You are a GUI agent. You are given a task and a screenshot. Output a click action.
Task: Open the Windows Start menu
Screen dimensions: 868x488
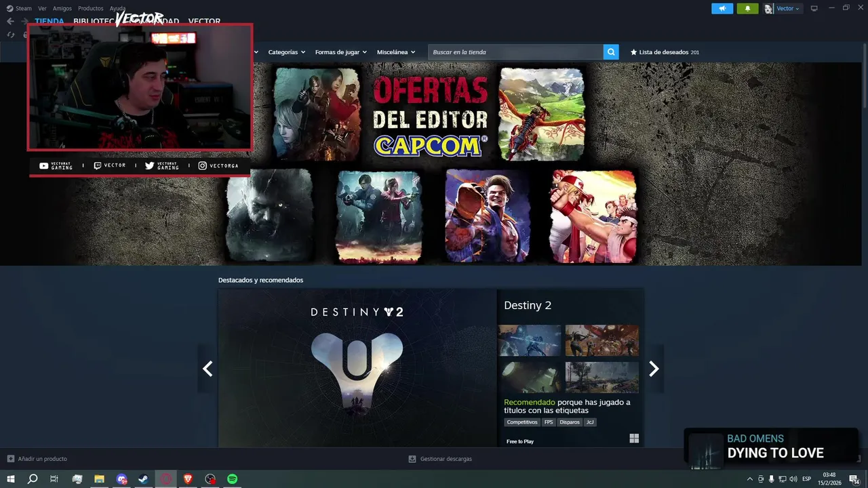click(x=11, y=479)
